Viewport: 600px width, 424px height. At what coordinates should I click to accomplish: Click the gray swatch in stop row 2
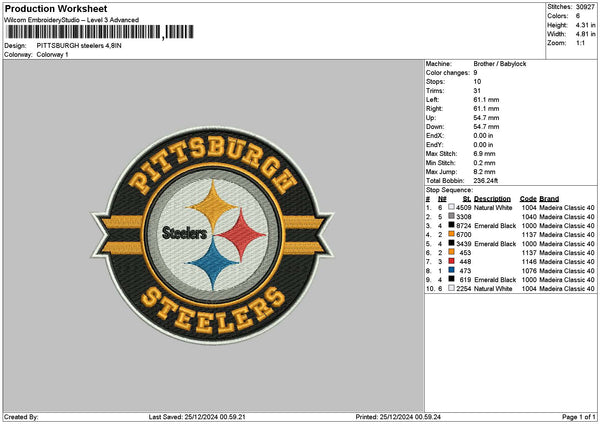(x=452, y=216)
